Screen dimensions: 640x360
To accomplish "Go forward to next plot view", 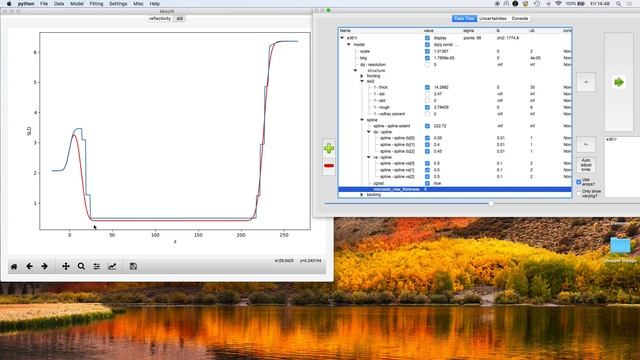I will tap(44, 267).
